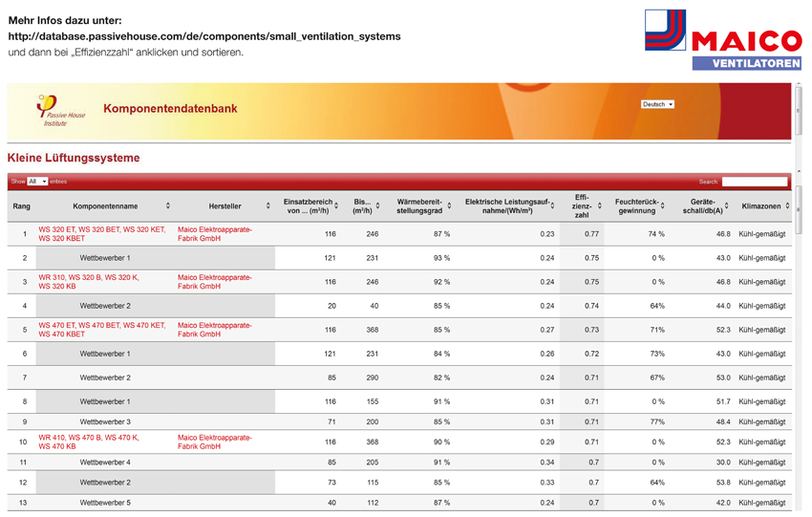Click efficiency value 0.72 in row 6
This screenshot has width=812, height=517.
(x=591, y=354)
